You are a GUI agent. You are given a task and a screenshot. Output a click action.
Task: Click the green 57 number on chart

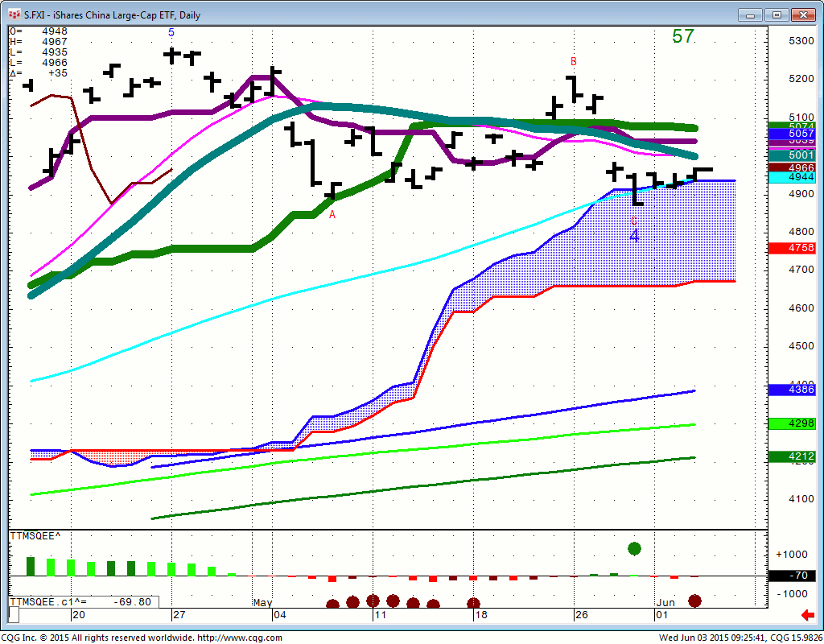coord(683,36)
